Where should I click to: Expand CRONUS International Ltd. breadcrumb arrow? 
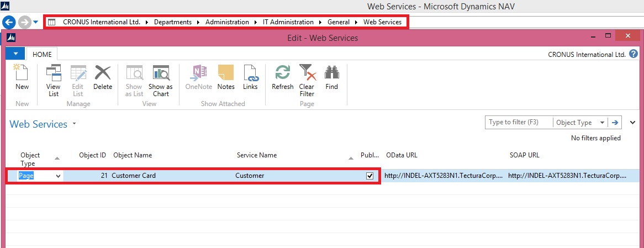pyautogui.click(x=147, y=22)
